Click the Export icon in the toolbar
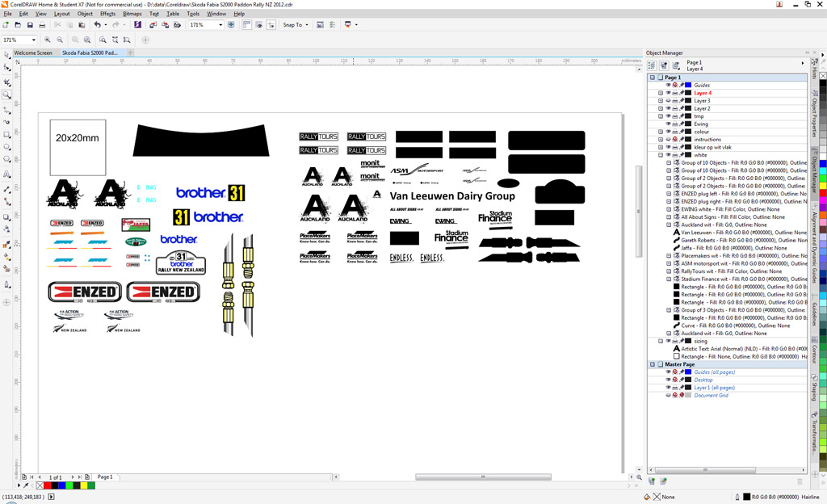This screenshot has height=504, width=827. [165, 25]
